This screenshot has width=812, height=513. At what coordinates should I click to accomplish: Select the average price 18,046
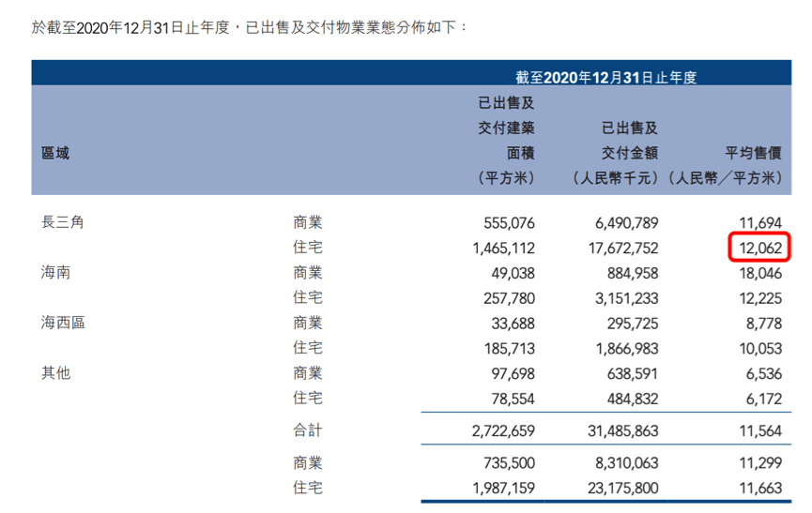(x=760, y=273)
